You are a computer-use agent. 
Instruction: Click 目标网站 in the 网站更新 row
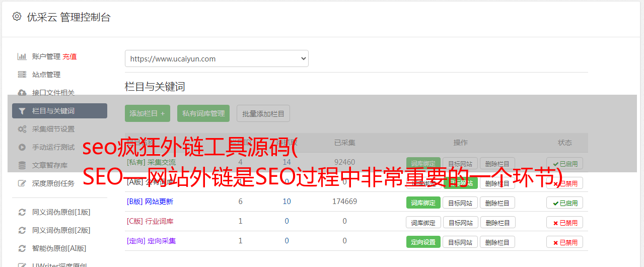pyautogui.click(x=460, y=203)
